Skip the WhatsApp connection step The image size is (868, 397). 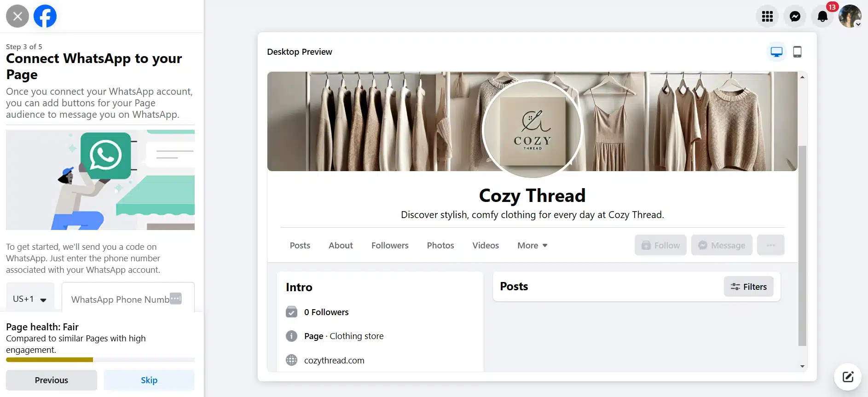149,380
